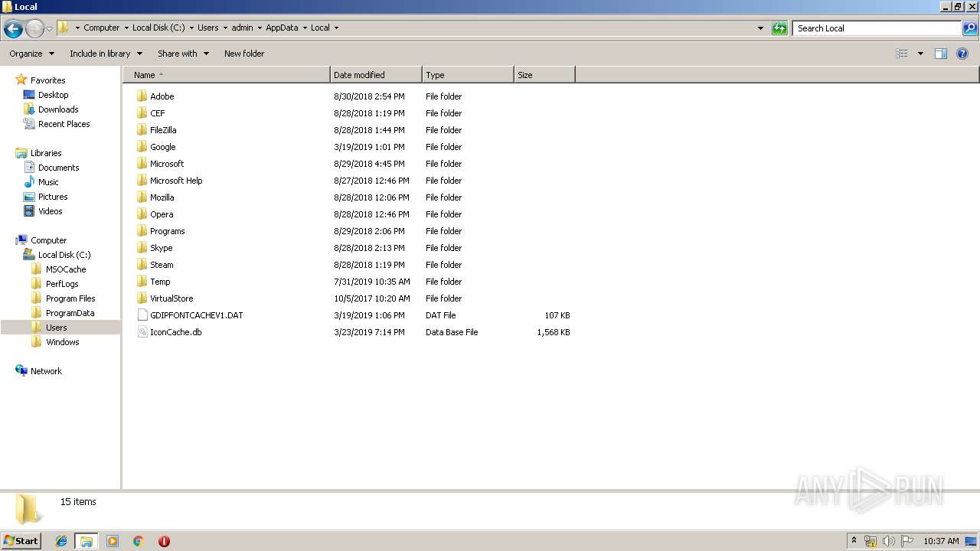Create a New folder
980x551 pixels.
[x=244, y=54]
